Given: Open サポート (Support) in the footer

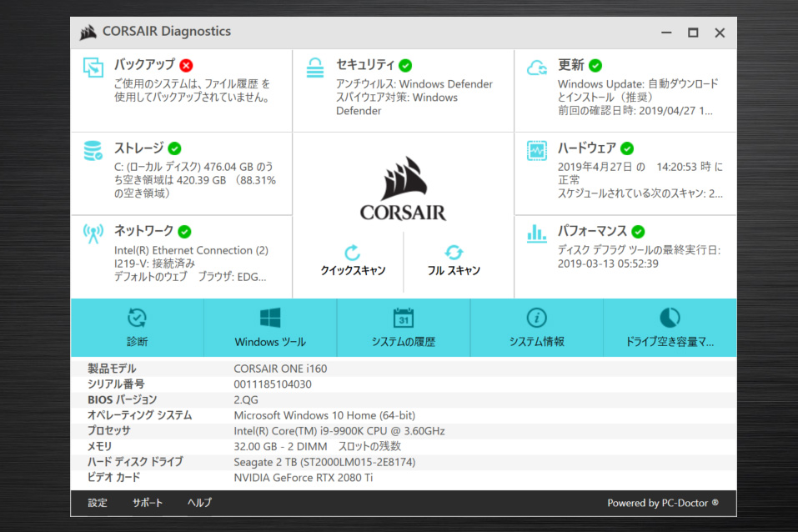Looking at the screenshot, I should (x=148, y=503).
